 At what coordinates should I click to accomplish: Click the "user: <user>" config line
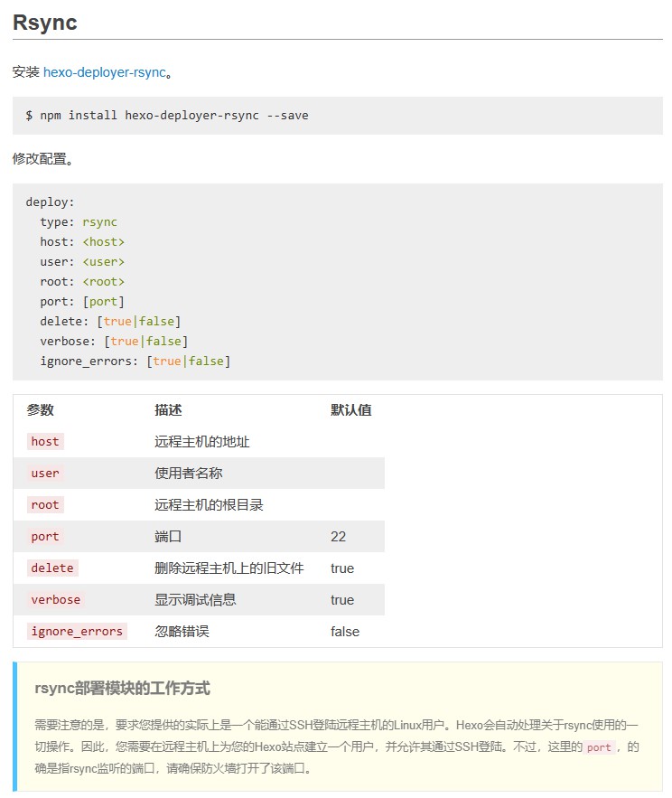point(82,261)
